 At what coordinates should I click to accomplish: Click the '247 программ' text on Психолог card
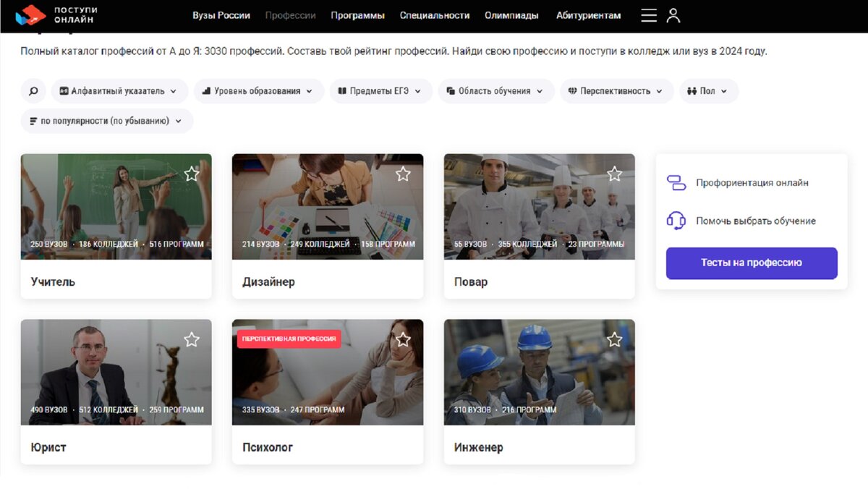[318, 410]
